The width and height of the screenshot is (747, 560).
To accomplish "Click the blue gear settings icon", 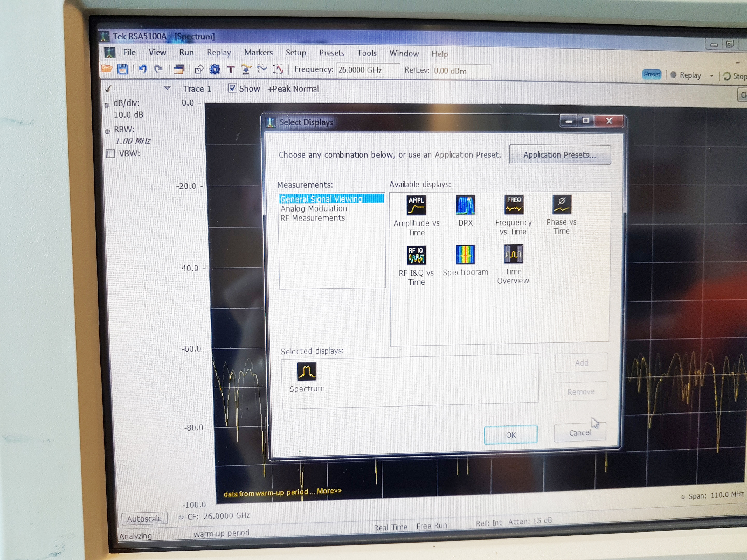I will [215, 69].
